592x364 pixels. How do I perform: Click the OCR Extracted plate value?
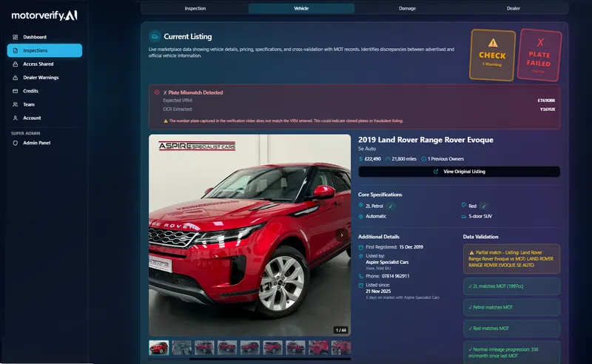click(548, 109)
